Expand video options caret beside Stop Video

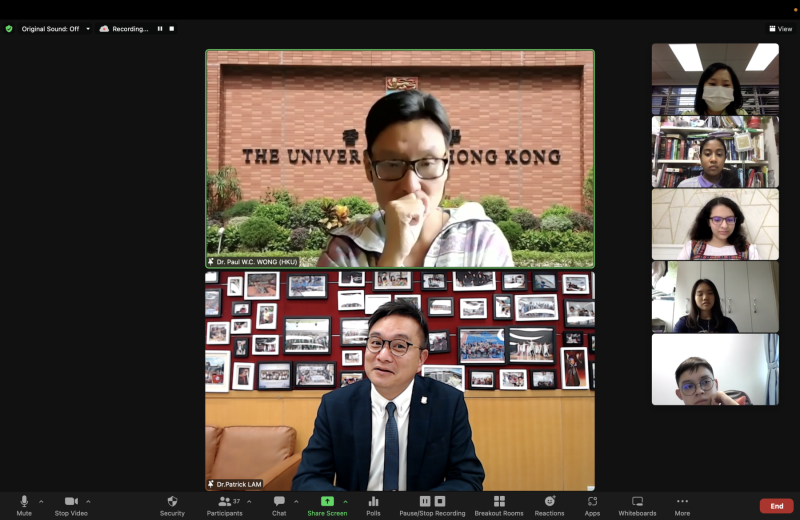[x=88, y=502]
